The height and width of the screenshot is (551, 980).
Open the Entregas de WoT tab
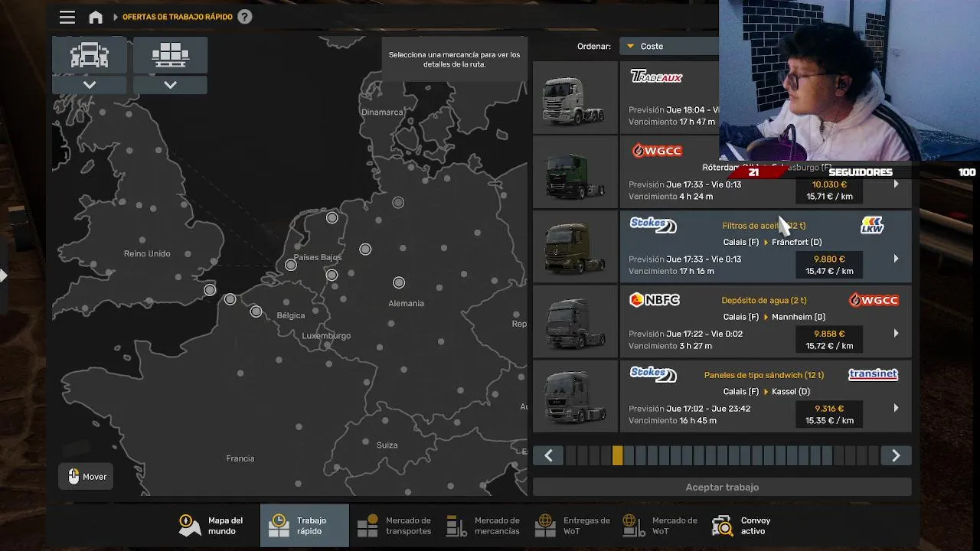coord(573,526)
